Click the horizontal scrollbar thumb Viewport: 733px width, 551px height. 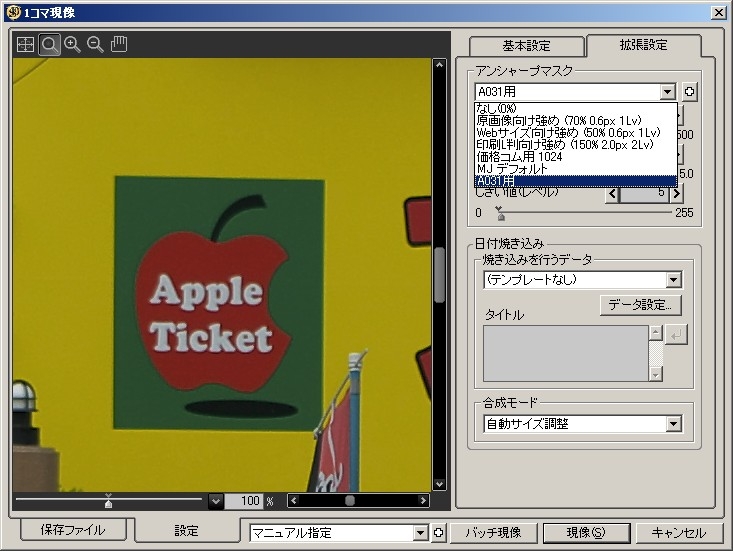click(350, 501)
